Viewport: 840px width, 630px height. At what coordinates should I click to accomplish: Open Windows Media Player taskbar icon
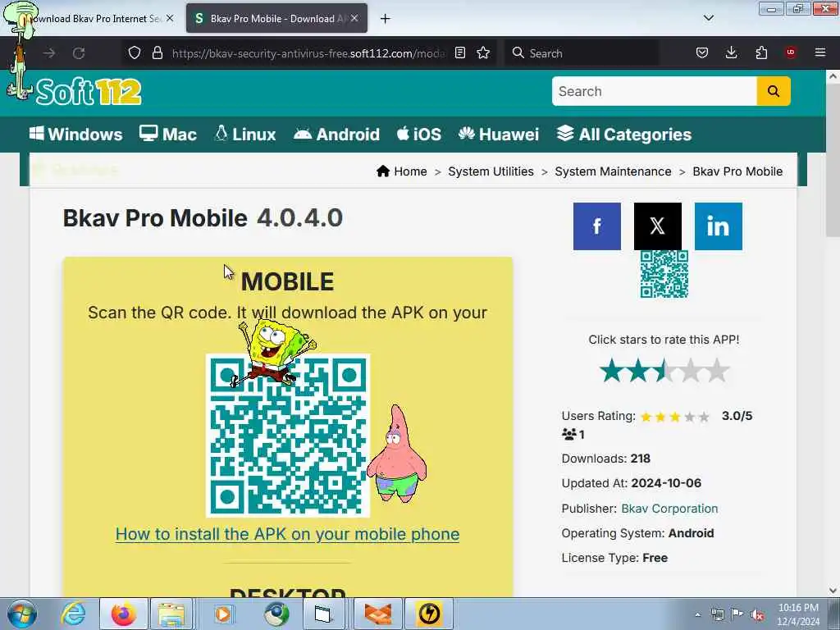pyautogui.click(x=223, y=614)
